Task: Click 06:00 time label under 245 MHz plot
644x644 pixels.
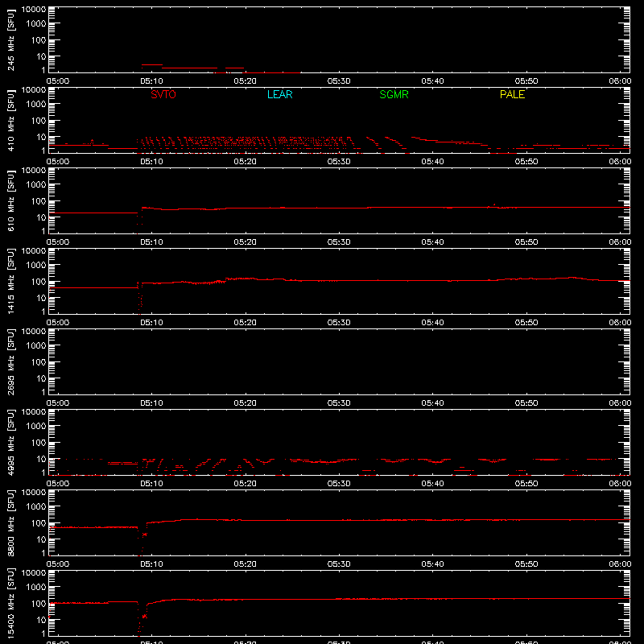Action: (620, 81)
